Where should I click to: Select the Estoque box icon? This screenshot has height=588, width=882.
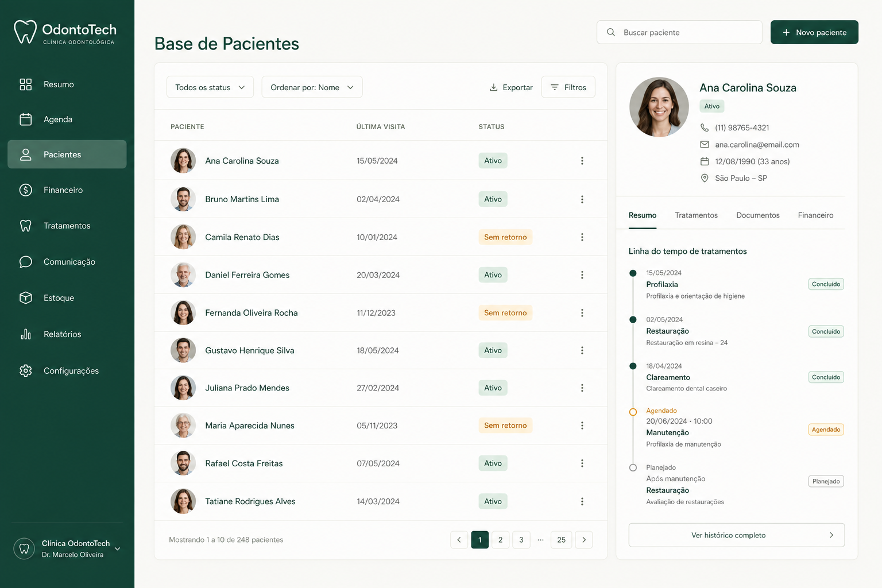pyautogui.click(x=26, y=298)
